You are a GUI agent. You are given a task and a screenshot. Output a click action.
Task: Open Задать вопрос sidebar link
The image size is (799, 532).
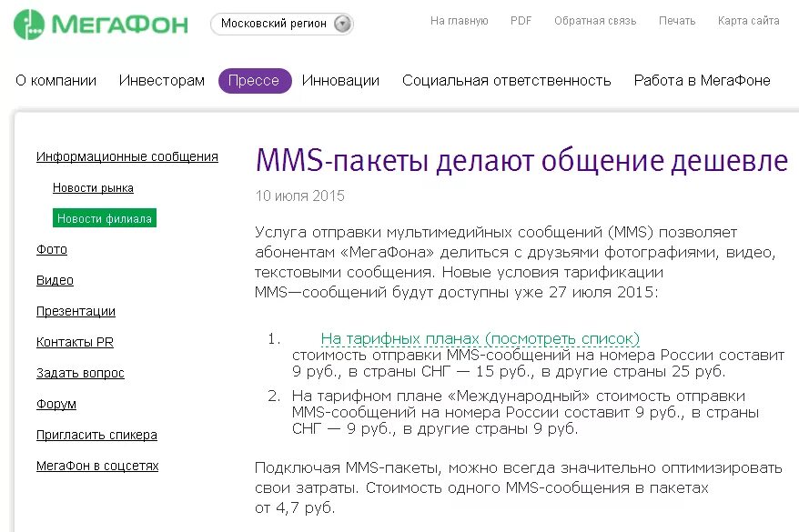pos(80,373)
